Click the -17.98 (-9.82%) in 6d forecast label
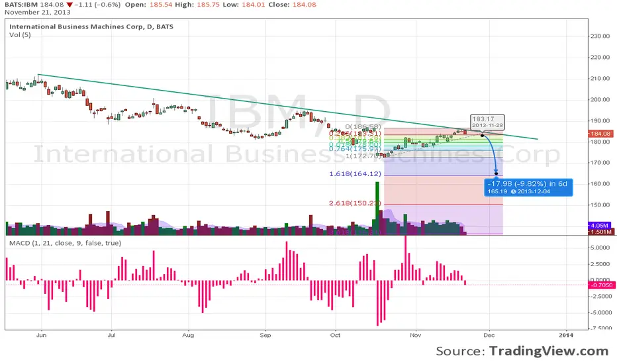 (528, 187)
